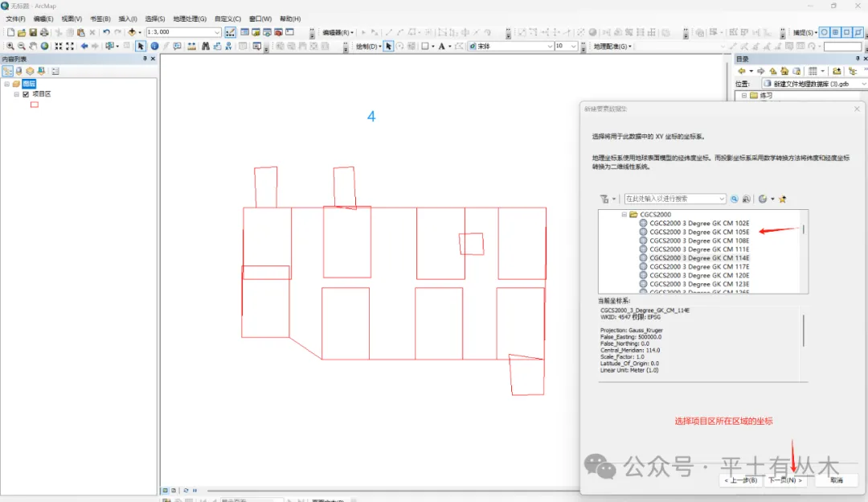Image resolution: width=868 pixels, height=502 pixels.
Task: Collapse the CGCS2000 folder node
Action: [x=624, y=215]
